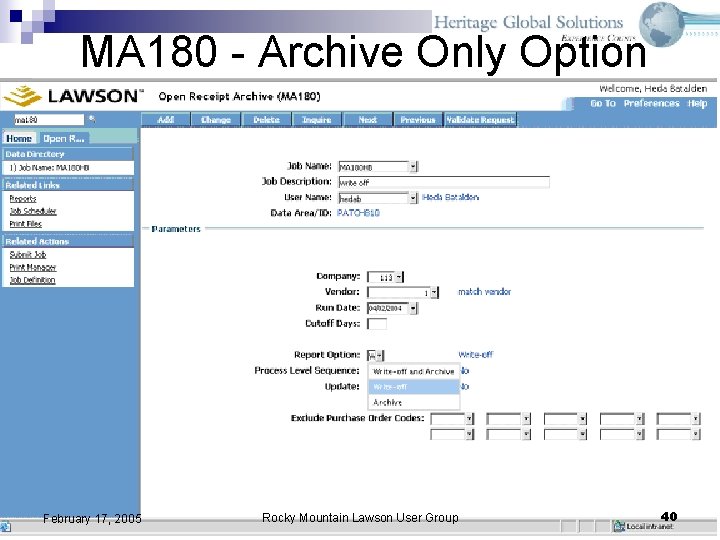The height and width of the screenshot is (540, 720).
Task: Click Validate Request button
Action: pos(480,119)
